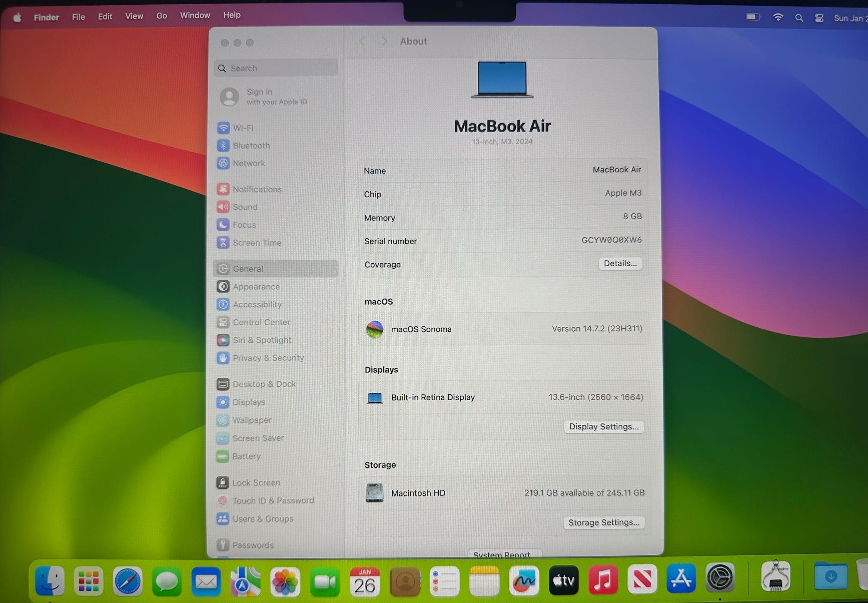The image size is (868, 603).
Task: Open the File menu
Action: pyautogui.click(x=78, y=17)
